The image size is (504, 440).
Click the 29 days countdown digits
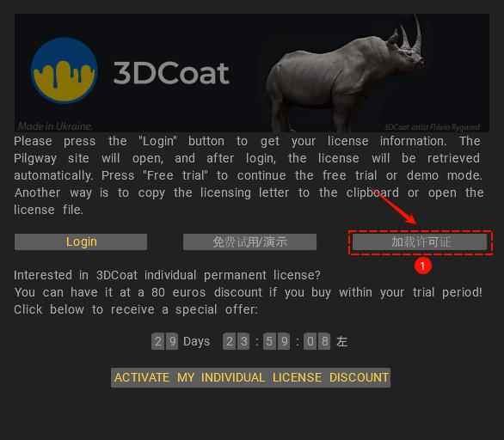tap(164, 341)
